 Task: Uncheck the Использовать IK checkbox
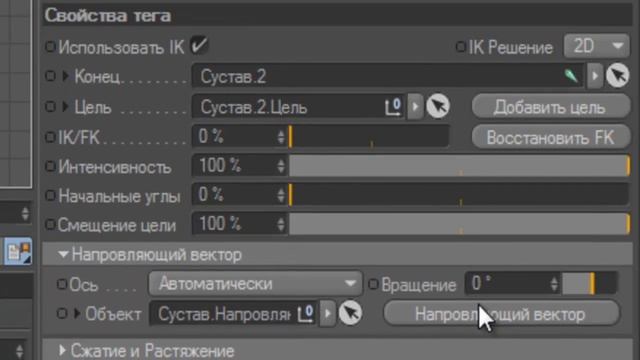[x=199, y=45]
